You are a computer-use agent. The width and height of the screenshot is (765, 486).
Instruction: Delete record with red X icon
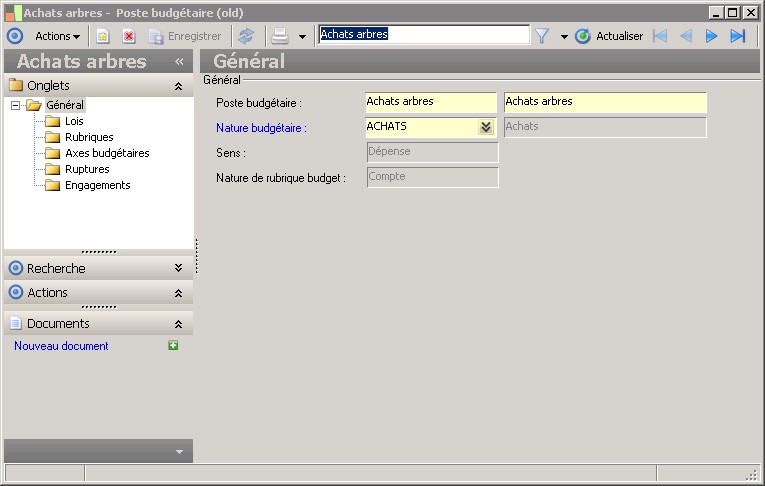[129, 36]
